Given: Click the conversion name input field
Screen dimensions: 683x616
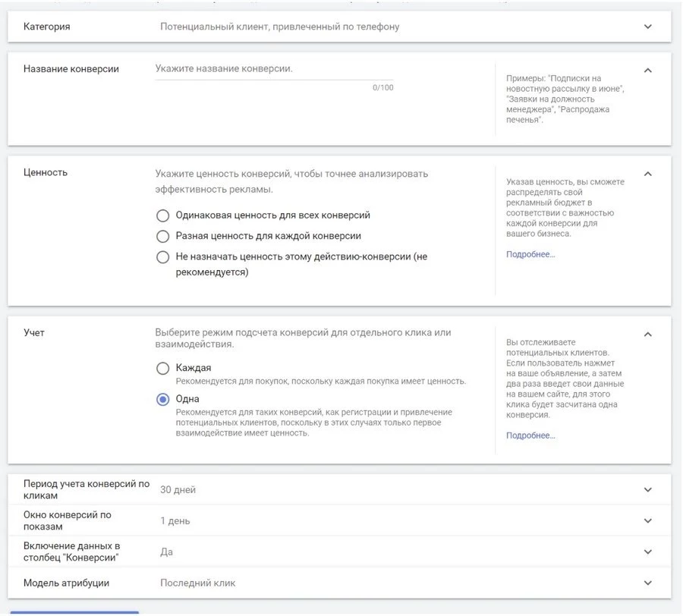Looking at the screenshot, I should tap(273, 69).
